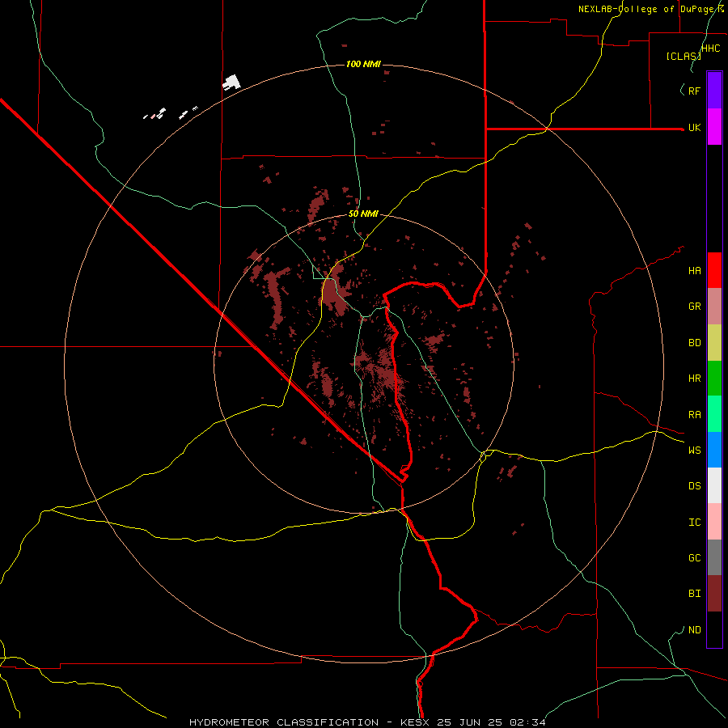Click the pink GR legend color swatch
Screen dimensions: 728x728
[714, 307]
